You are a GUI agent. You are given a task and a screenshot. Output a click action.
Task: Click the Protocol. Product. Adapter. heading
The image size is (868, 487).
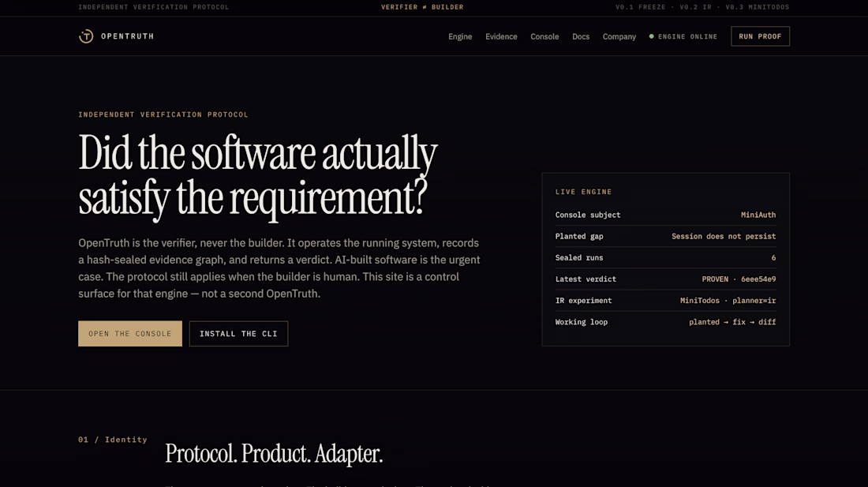pyautogui.click(x=274, y=454)
